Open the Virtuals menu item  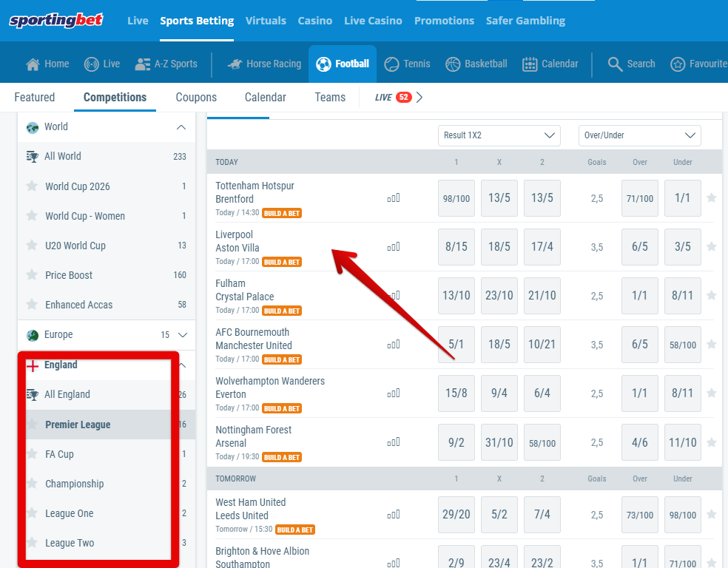(x=266, y=21)
